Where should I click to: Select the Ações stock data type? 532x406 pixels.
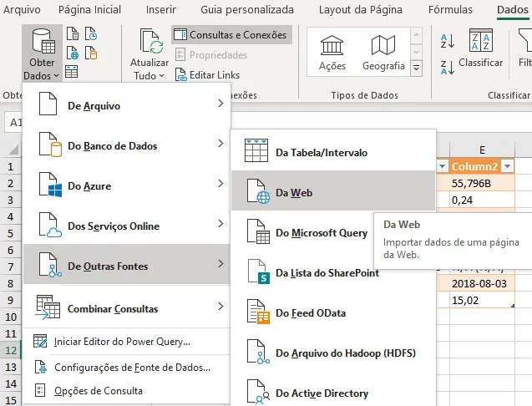(332, 53)
